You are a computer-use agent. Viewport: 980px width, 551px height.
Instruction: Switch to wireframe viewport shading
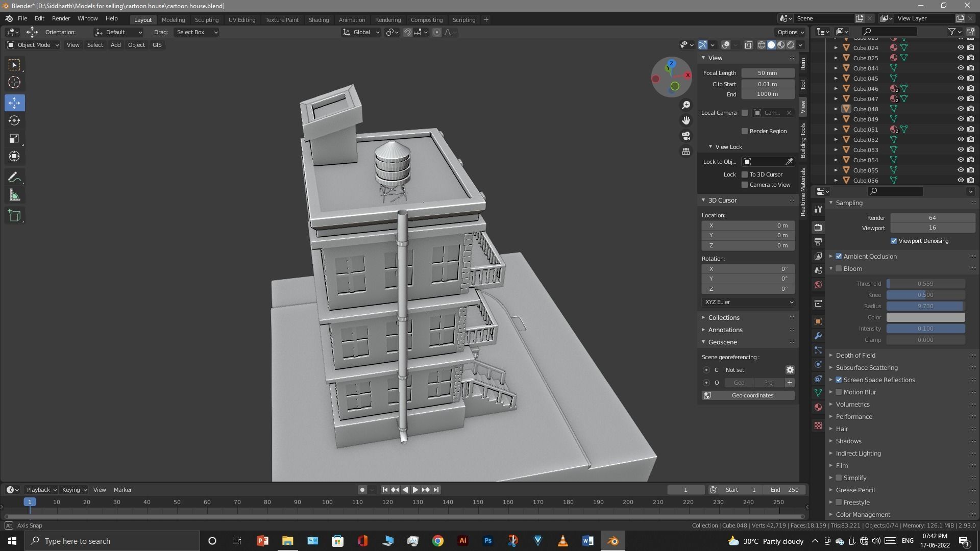tap(762, 45)
